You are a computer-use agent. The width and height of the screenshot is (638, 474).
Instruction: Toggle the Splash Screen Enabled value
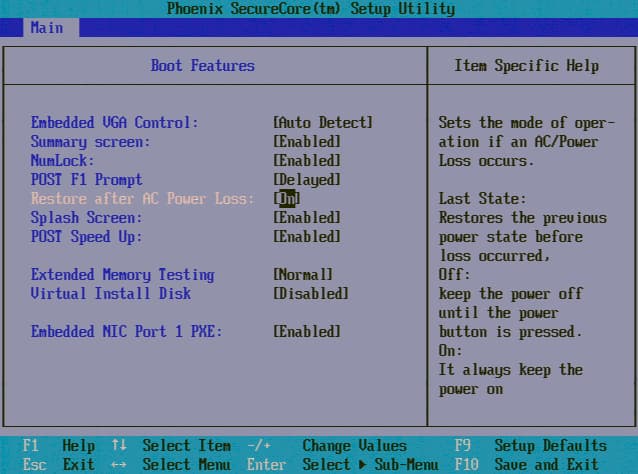point(306,218)
